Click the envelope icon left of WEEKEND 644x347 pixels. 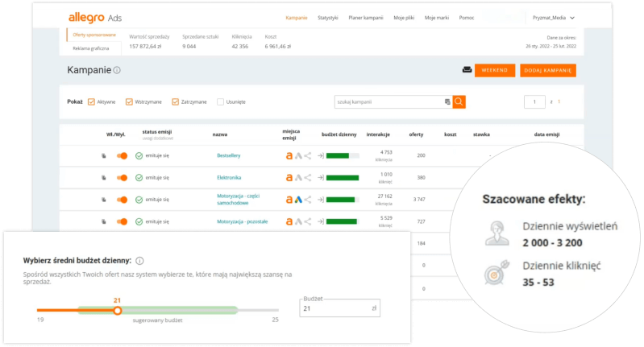[x=467, y=70]
